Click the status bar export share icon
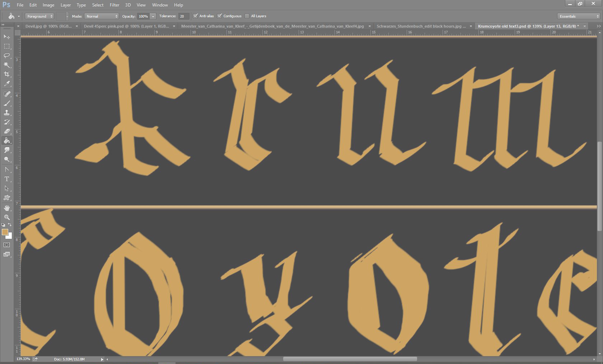 [35, 359]
